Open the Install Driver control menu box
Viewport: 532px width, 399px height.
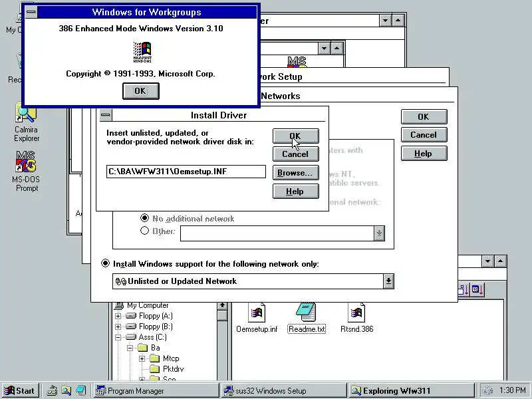tap(106, 115)
